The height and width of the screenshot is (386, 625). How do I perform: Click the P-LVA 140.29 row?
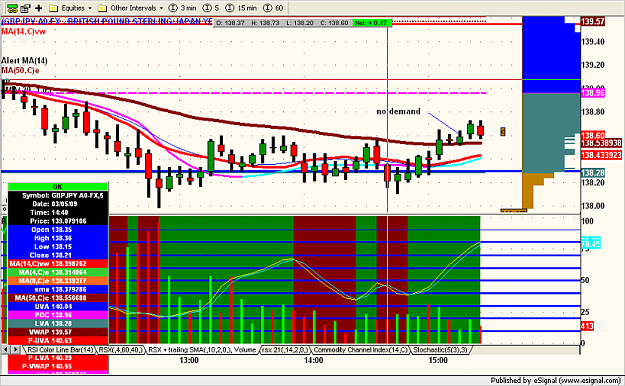click(58, 358)
